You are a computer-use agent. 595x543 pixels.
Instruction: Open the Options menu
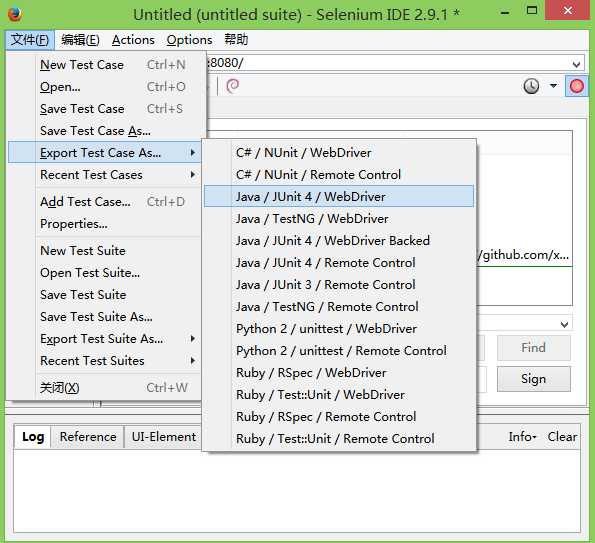click(x=189, y=40)
